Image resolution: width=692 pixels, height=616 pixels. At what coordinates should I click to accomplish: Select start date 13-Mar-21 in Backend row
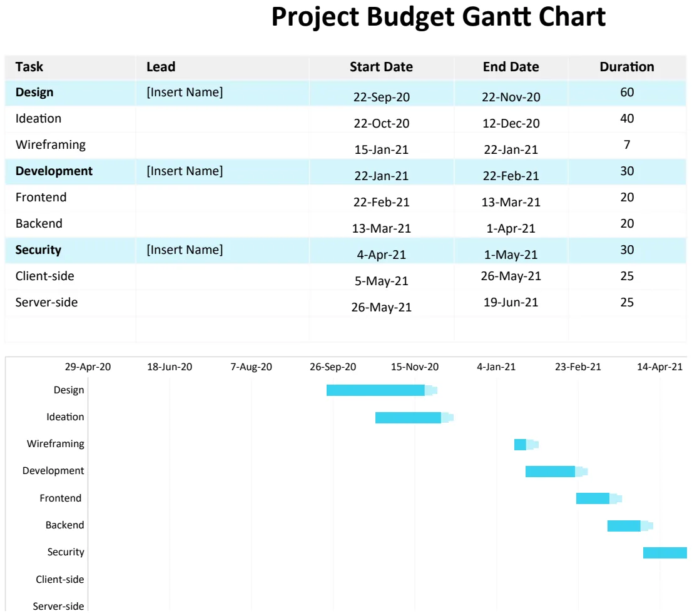[x=381, y=228]
